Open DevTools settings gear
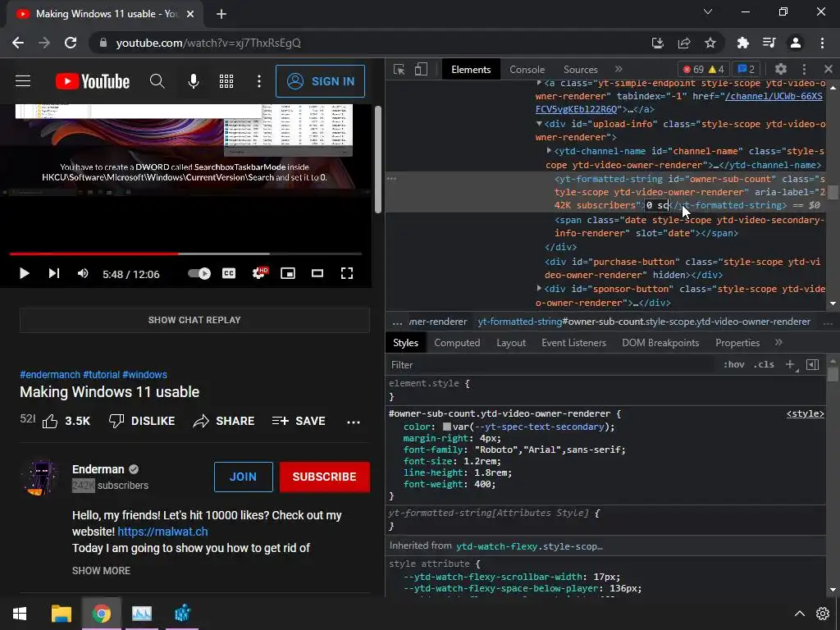This screenshot has height=630, width=840. pyautogui.click(x=781, y=69)
